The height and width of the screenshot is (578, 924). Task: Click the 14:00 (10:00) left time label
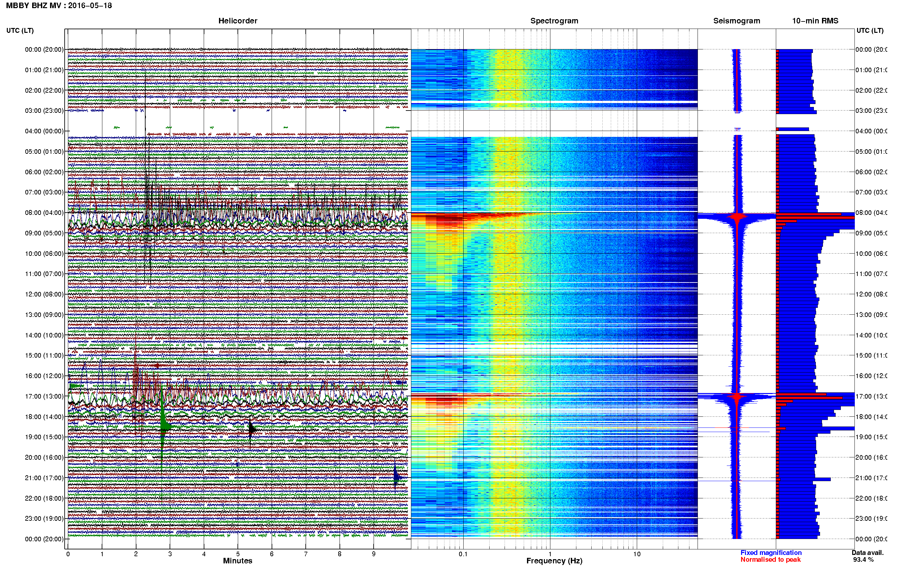coord(44,335)
